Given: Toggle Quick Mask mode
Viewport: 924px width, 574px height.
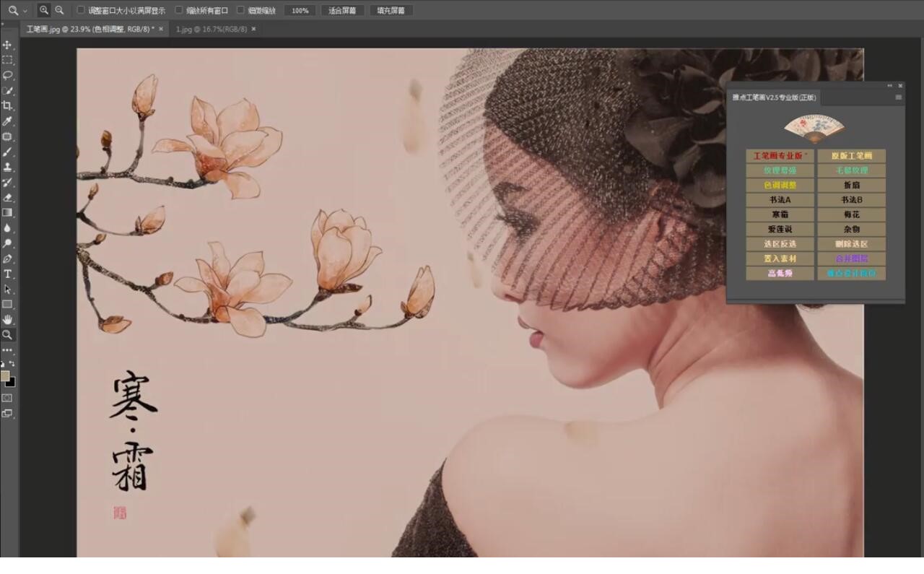Looking at the screenshot, I should pos(7,398).
